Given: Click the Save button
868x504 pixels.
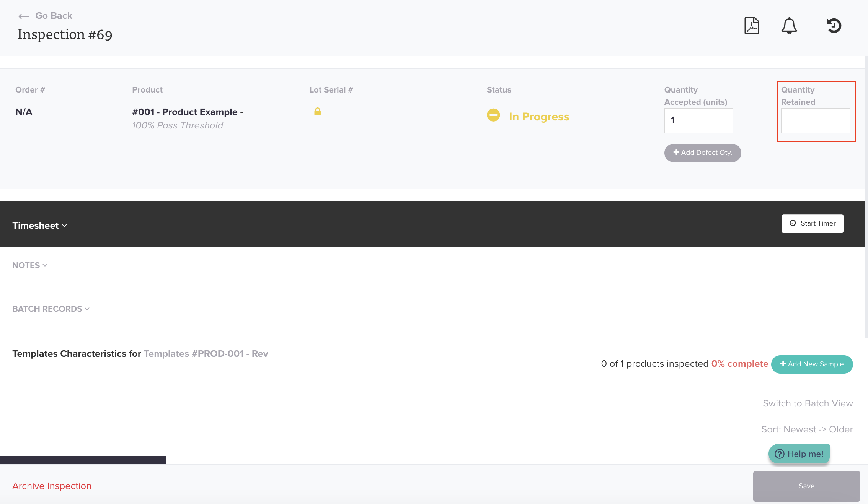Looking at the screenshot, I should [806, 486].
